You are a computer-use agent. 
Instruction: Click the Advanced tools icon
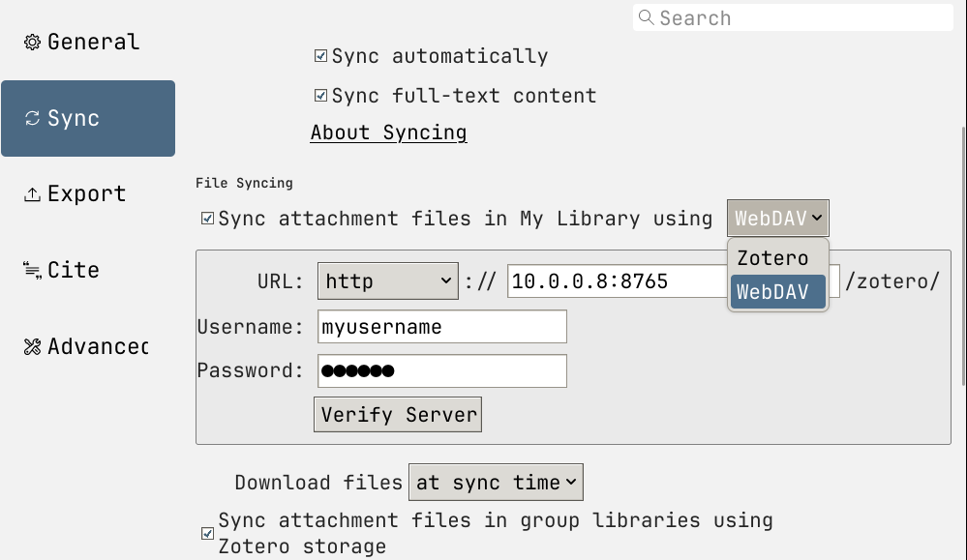click(x=32, y=347)
